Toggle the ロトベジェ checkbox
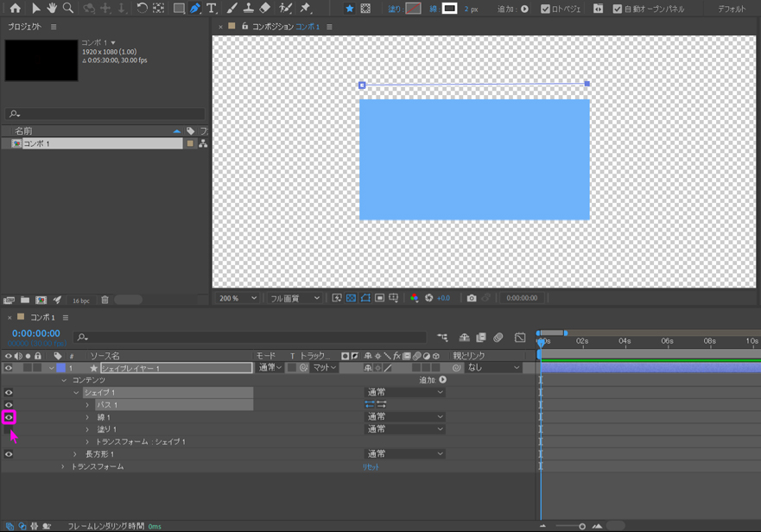Image resolution: width=761 pixels, height=532 pixels. click(x=545, y=9)
